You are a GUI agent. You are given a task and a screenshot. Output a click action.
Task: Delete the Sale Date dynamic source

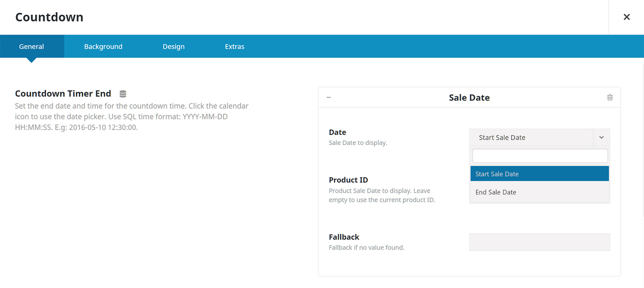[x=610, y=97]
